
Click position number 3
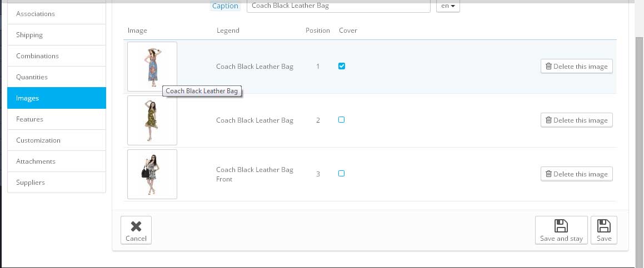click(x=318, y=174)
